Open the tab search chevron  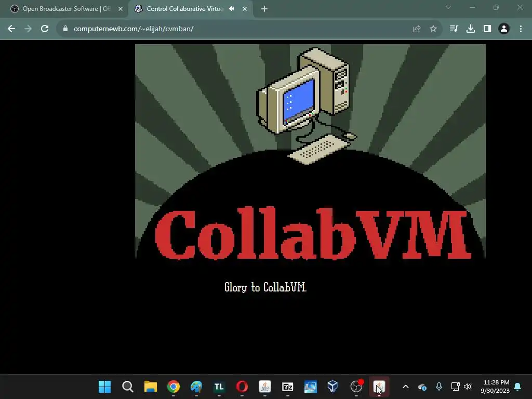click(x=448, y=7)
